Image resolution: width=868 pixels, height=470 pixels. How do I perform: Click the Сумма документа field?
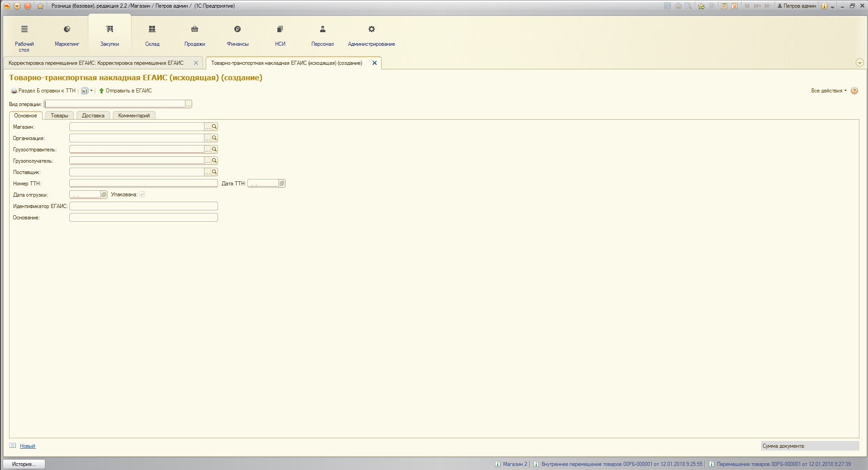point(810,446)
